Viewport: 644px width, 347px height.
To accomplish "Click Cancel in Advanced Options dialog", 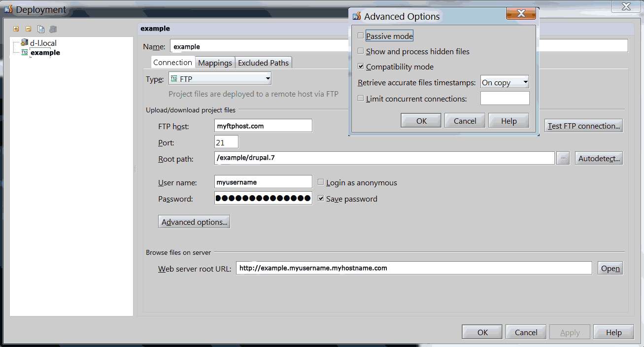I will point(465,121).
